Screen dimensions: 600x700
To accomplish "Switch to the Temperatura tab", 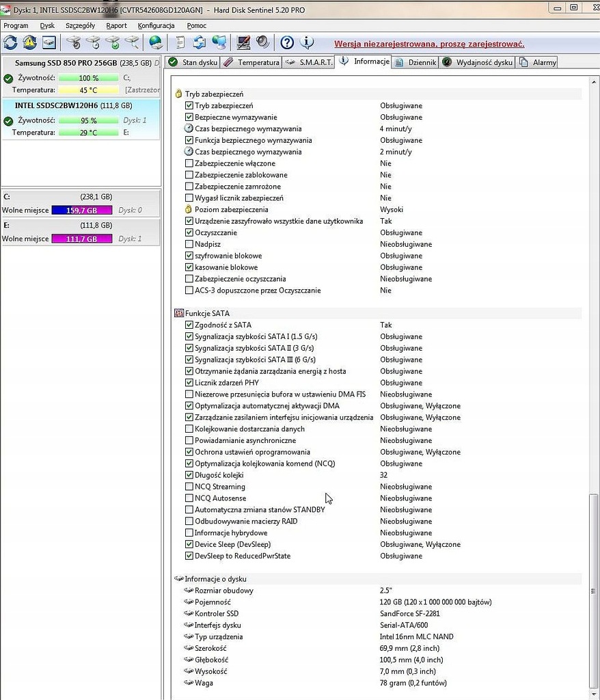I will 251,62.
